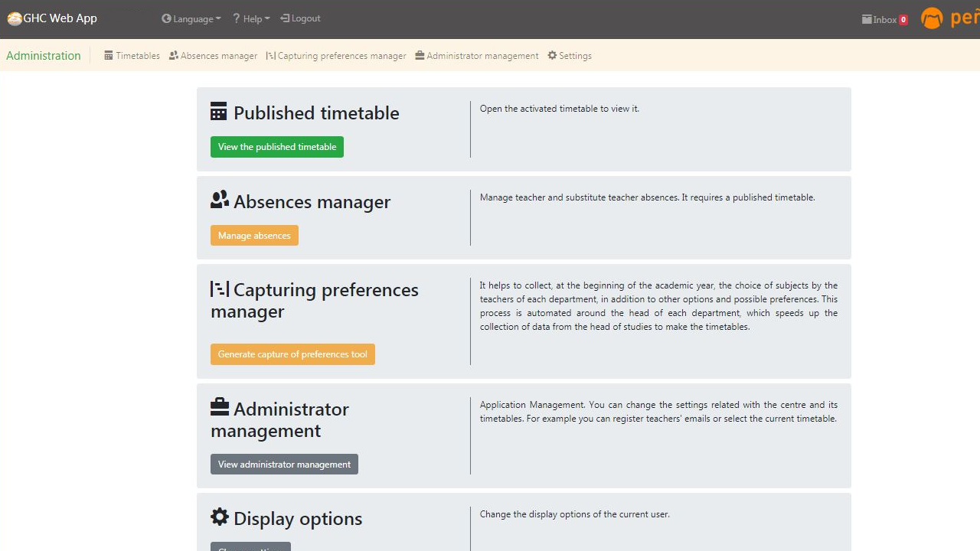The width and height of the screenshot is (980, 551).
Task: Click the orange Peñalara logo at top right
Action: (950, 18)
